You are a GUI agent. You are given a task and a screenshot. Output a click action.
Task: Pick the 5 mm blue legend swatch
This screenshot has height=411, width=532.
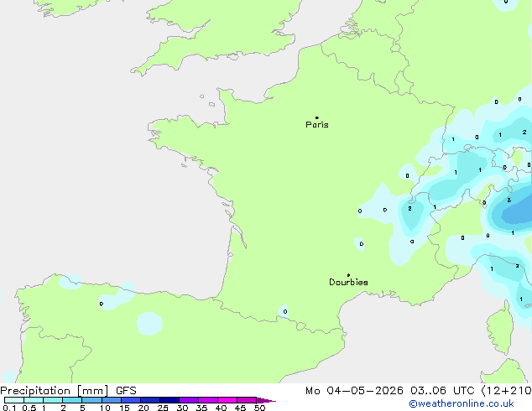coord(91,400)
